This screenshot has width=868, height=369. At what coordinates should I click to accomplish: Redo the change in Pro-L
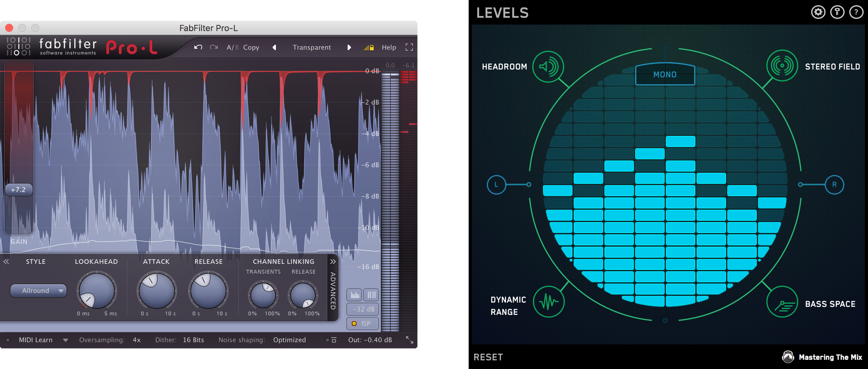pos(214,47)
